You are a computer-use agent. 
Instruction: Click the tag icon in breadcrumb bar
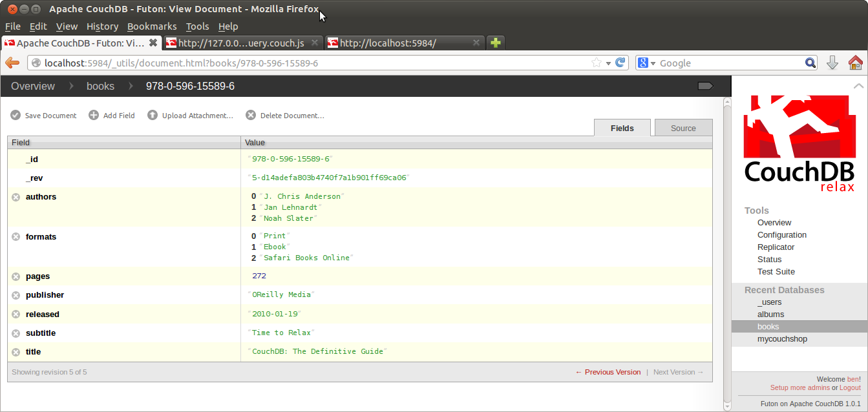(x=705, y=86)
